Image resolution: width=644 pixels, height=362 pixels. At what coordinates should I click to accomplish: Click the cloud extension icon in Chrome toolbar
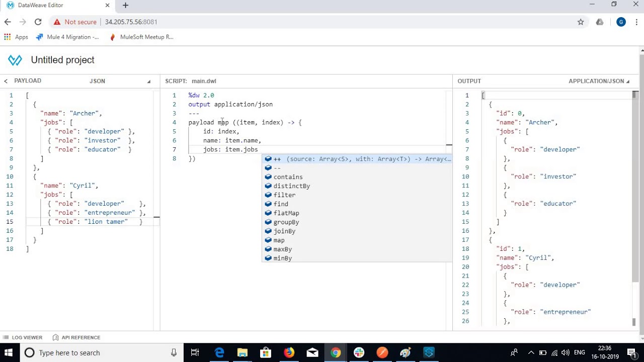point(600,22)
